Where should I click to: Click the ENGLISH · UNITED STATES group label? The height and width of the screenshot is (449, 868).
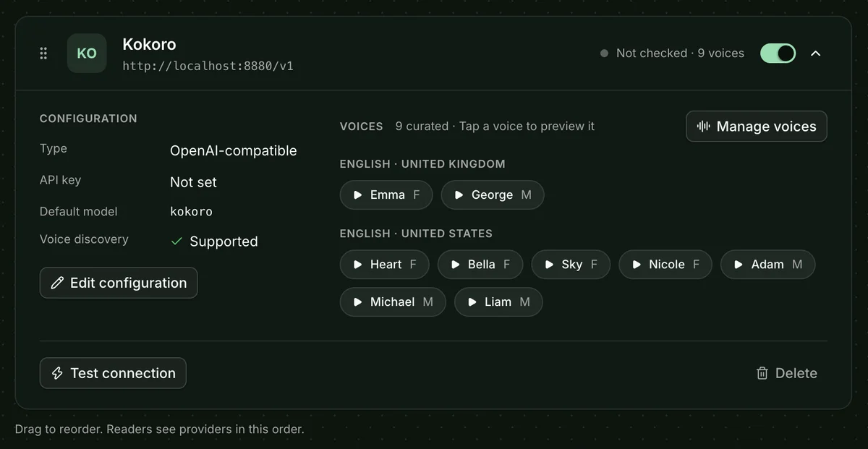[416, 234]
